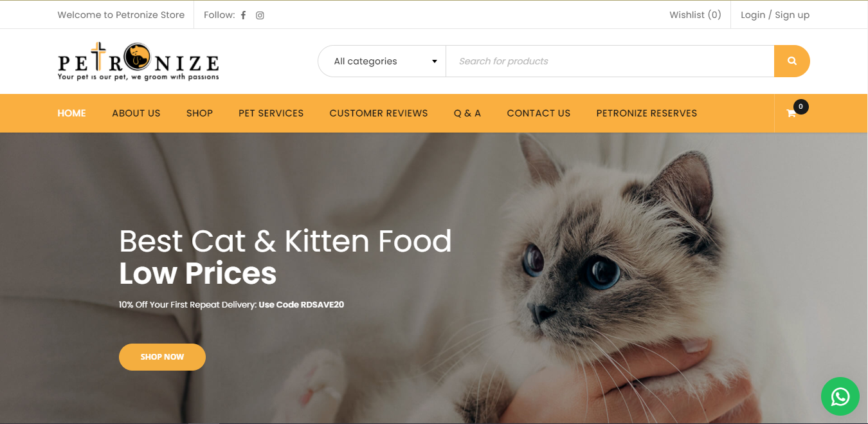Click Login / Sign up link
Screen dimensions: 868x424
pyautogui.click(x=775, y=15)
